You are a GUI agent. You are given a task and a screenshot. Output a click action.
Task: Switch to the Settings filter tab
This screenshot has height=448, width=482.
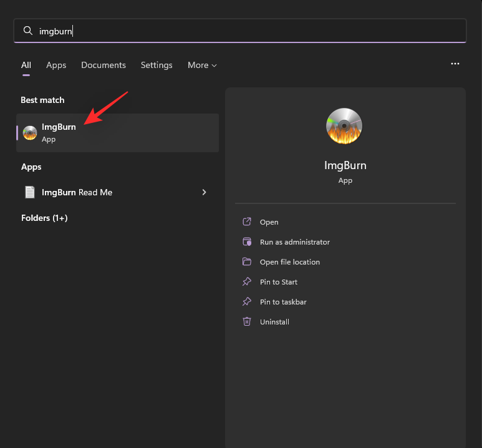(157, 66)
